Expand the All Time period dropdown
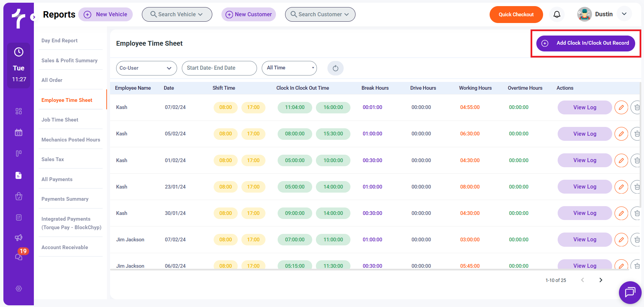The height and width of the screenshot is (307, 644). [x=289, y=68]
